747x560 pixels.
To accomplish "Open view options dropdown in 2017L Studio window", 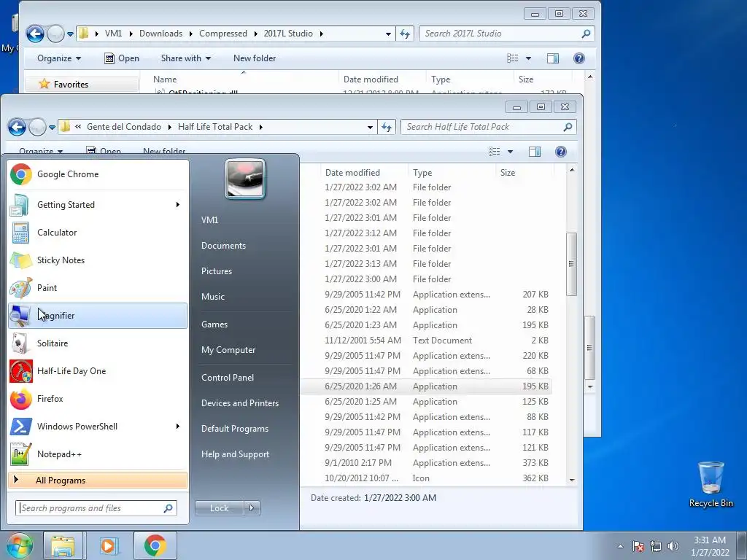I will click(528, 58).
